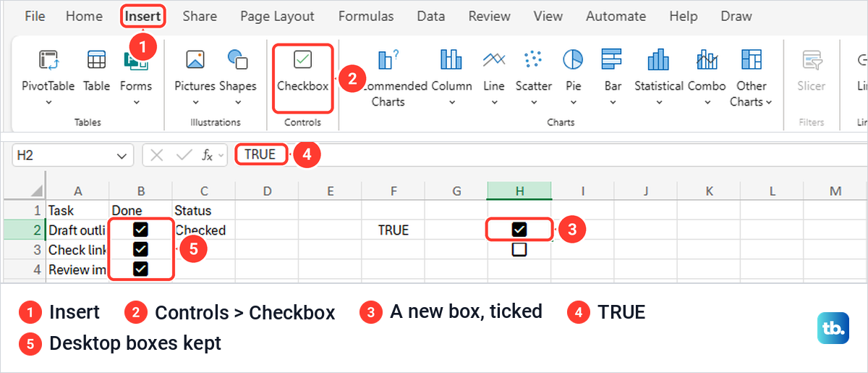Expand the Name Box dropdown arrow

[x=122, y=155]
